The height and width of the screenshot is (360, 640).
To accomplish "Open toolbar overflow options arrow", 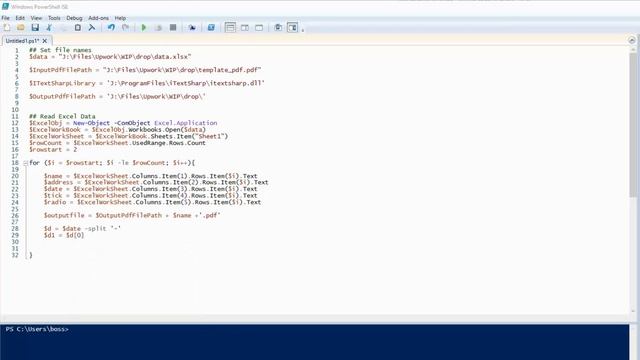I will pos(302,29).
